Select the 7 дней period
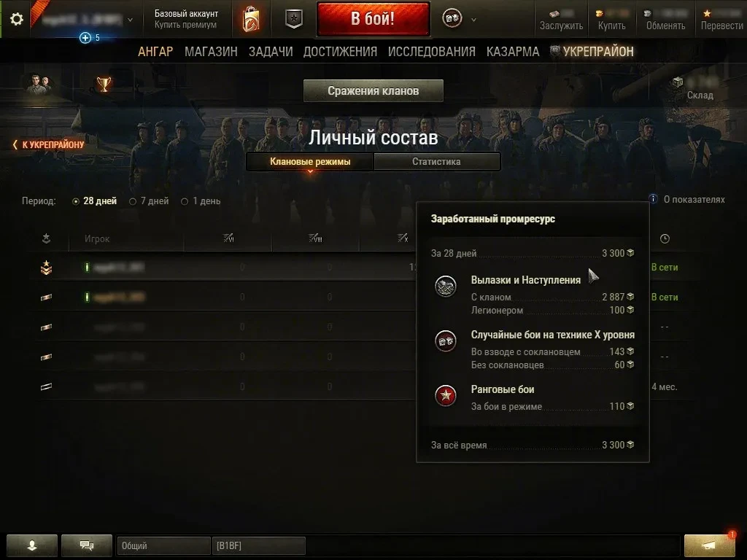Image resolution: width=747 pixels, height=560 pixels. [x=149, y=201]
